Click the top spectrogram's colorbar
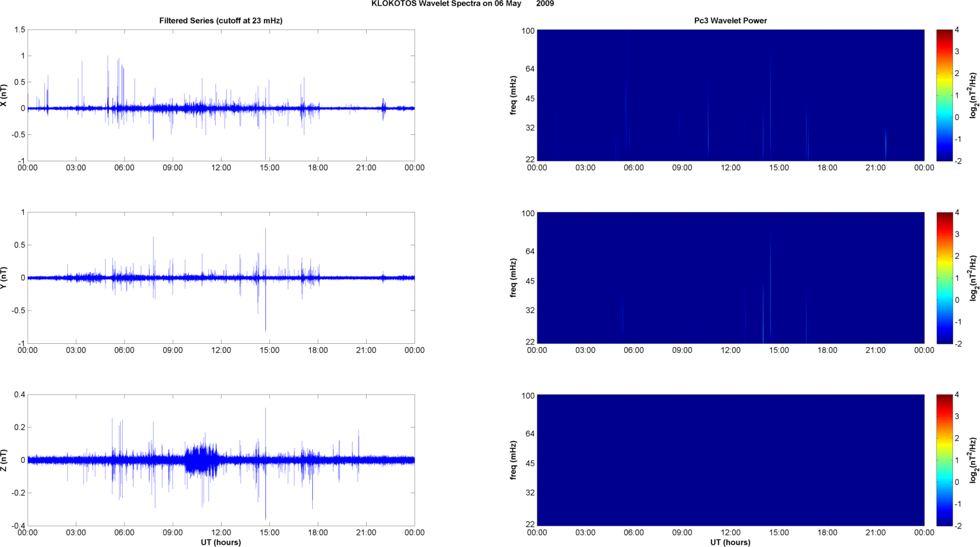This screenshot has width=980, height=547. 944,95
